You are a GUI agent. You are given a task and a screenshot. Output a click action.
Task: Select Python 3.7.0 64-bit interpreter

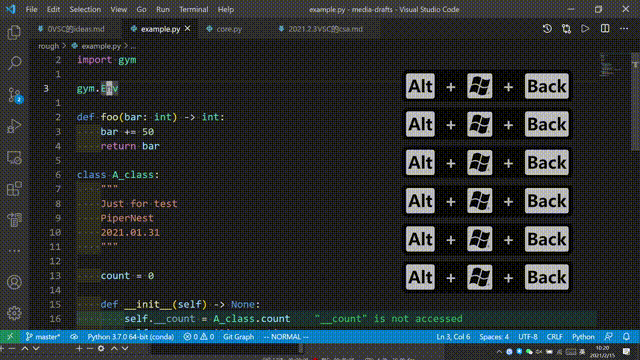click(131, 337)
